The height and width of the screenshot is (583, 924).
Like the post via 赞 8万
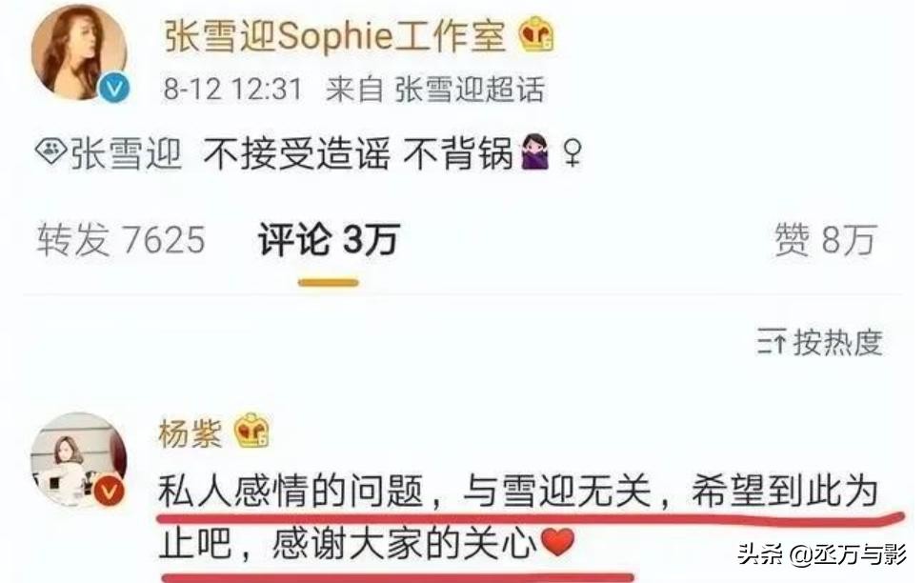(x=825, y=240)
